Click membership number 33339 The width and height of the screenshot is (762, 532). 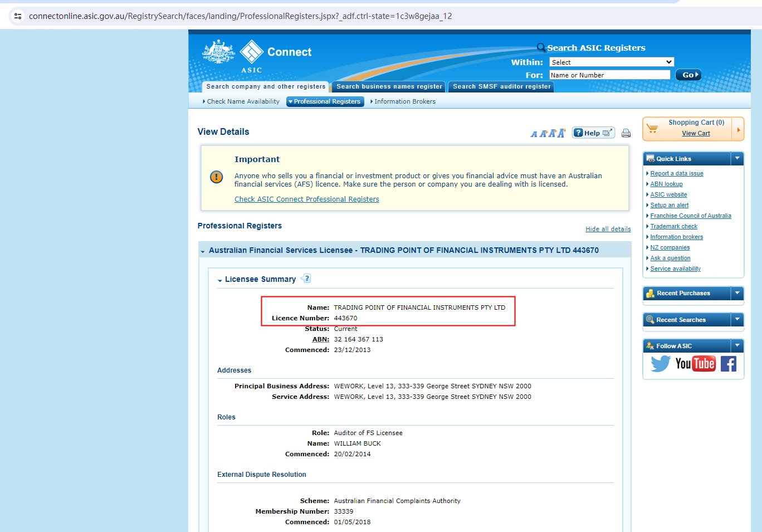tap(344, 512)
